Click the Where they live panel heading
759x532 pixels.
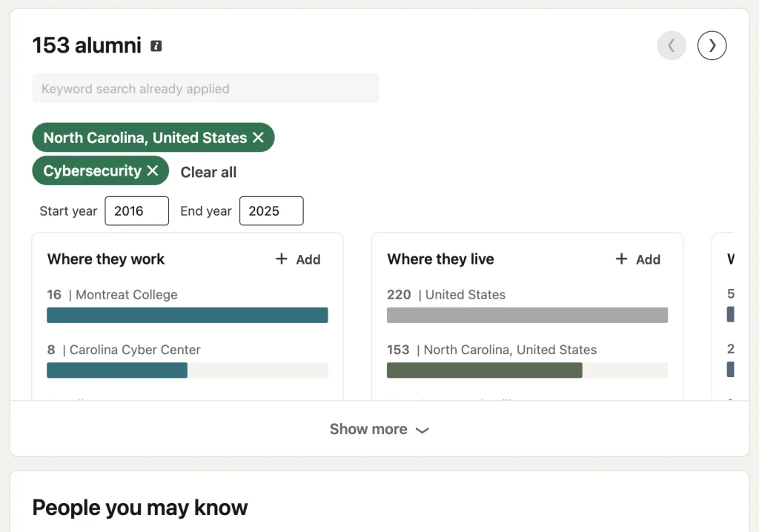(440, 259)
